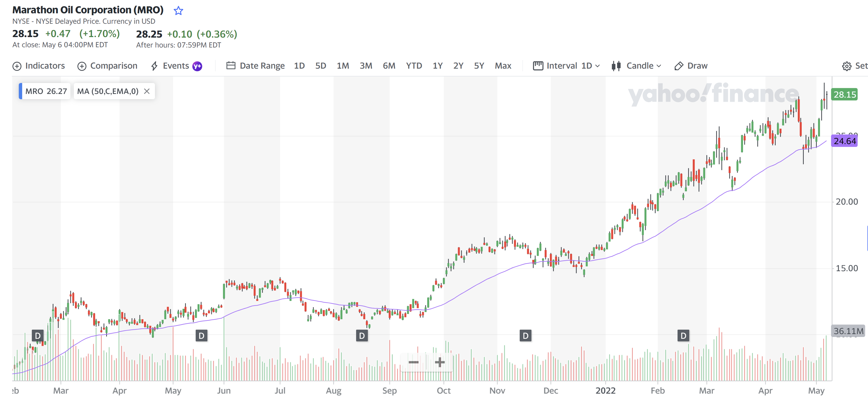This screenshot has width=868, height=409.
Task: Select the 2Y date range
Action: click(458, 66)
